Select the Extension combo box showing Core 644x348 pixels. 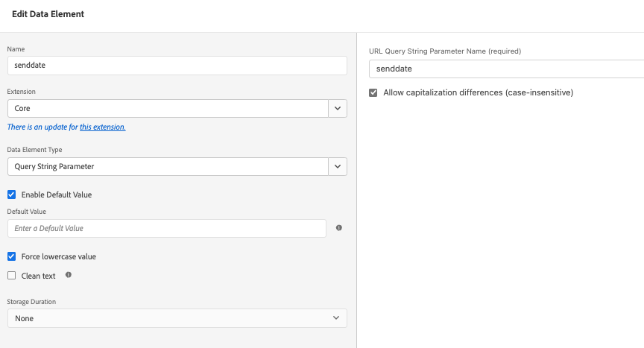(x=168, y=109)
